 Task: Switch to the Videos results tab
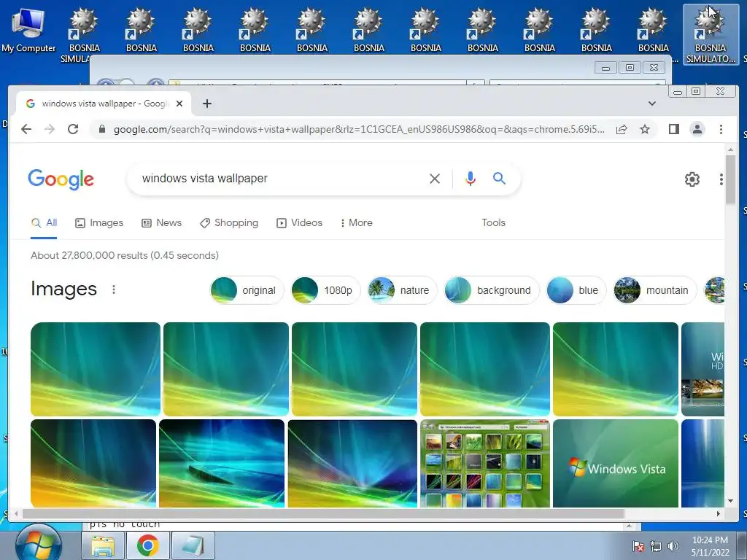coord(299,222)
